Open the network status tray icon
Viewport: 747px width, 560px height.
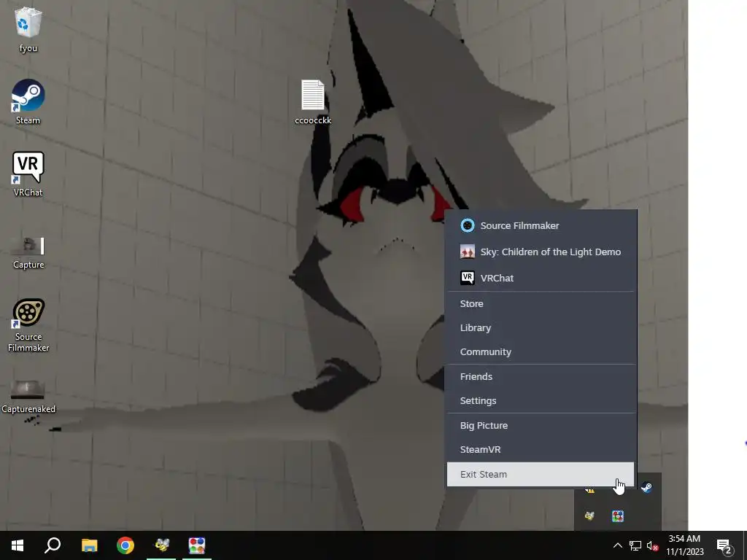(635, 545)
